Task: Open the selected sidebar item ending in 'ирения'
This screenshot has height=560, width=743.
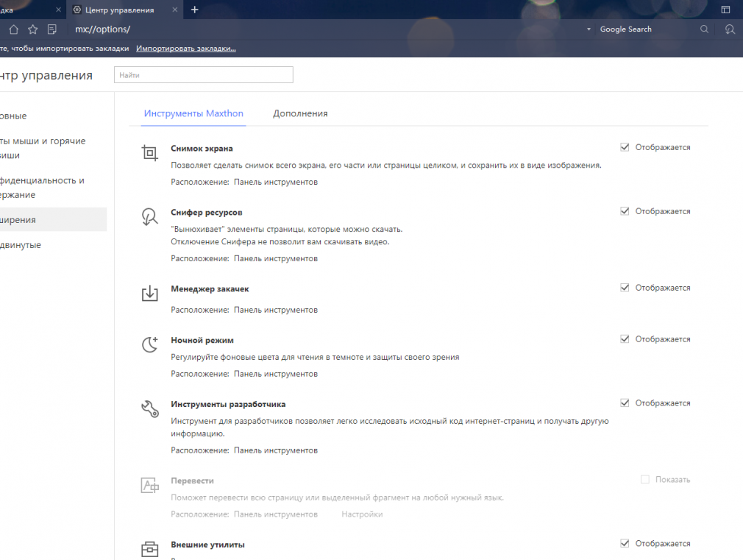Action: 53,219
